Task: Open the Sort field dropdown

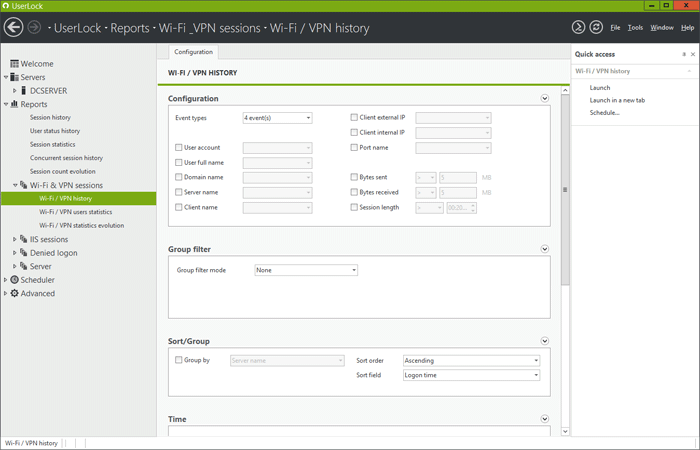Action: click(x=471, y=375)
